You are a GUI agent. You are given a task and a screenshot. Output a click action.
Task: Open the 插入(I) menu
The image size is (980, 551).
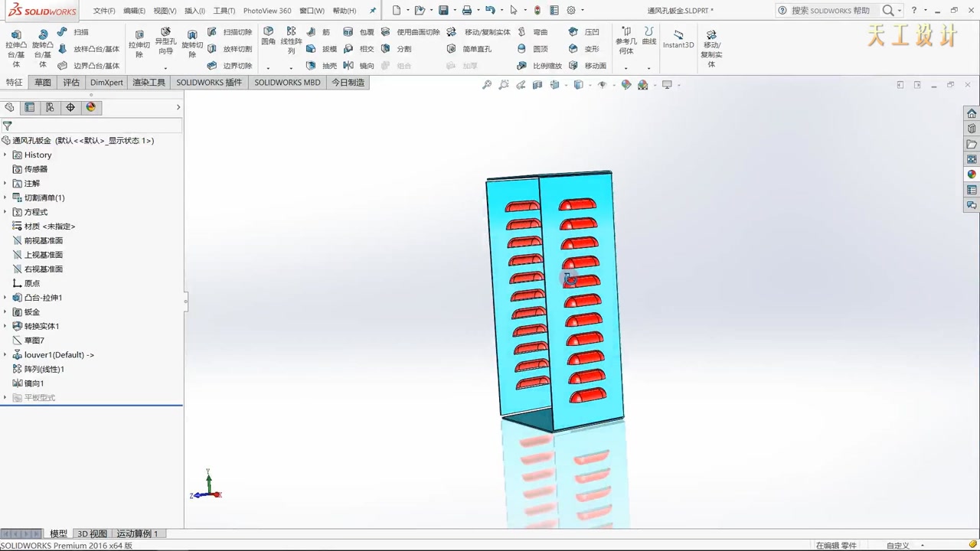point(194,11)
